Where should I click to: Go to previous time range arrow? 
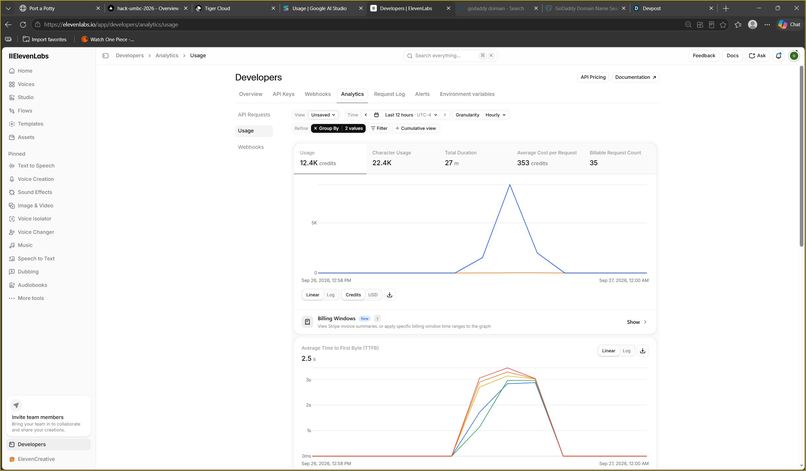pos(366,115)
